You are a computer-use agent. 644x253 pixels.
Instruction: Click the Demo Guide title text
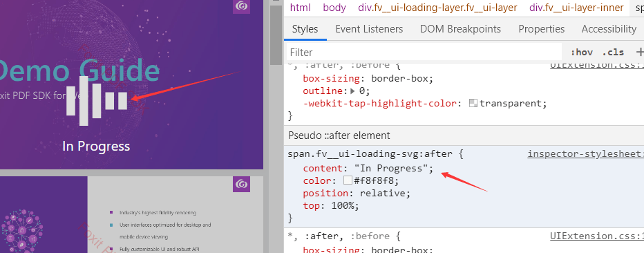(x=79, y=71)
